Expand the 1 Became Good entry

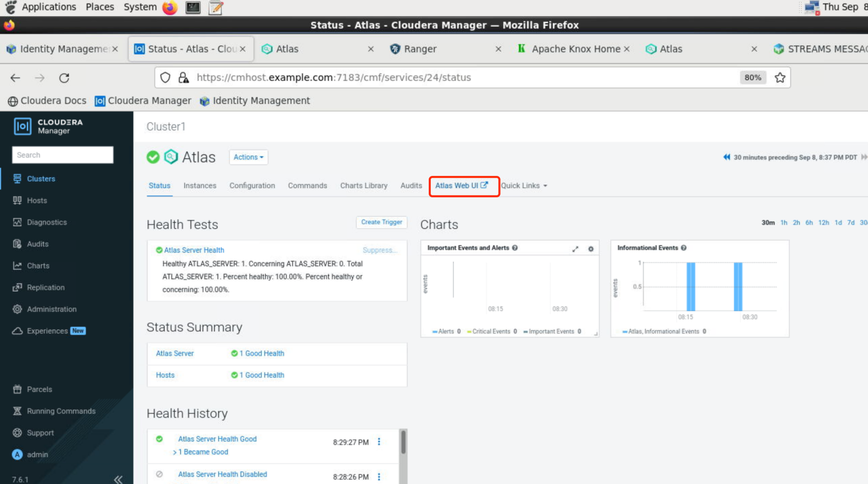(x=201, y=452)
